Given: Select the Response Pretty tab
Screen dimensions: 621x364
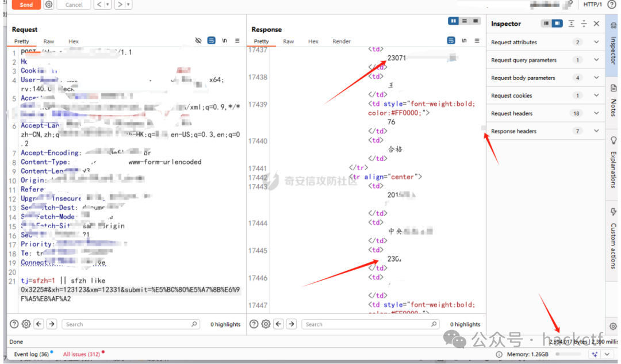Looking at the screenshot, I should pyautogui.click(x=262, y=41).
